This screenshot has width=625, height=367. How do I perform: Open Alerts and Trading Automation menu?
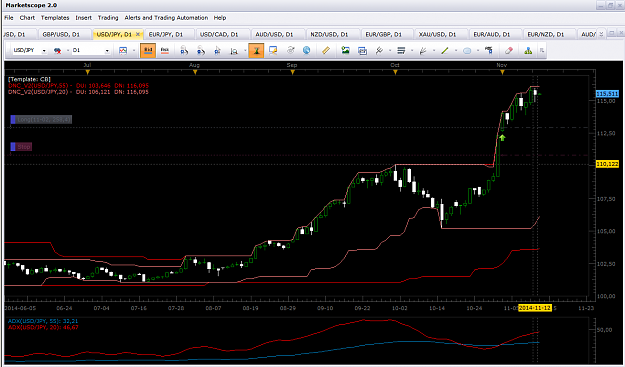(x=166, y=18)
